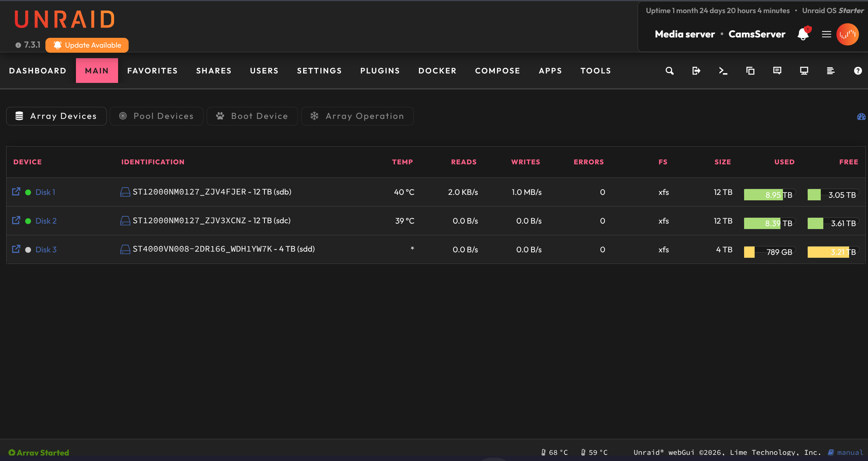This screenshot has width=868, height=461.
Task: Click the version info icon beside 7.3.1
Action: [x=18, y=45]
